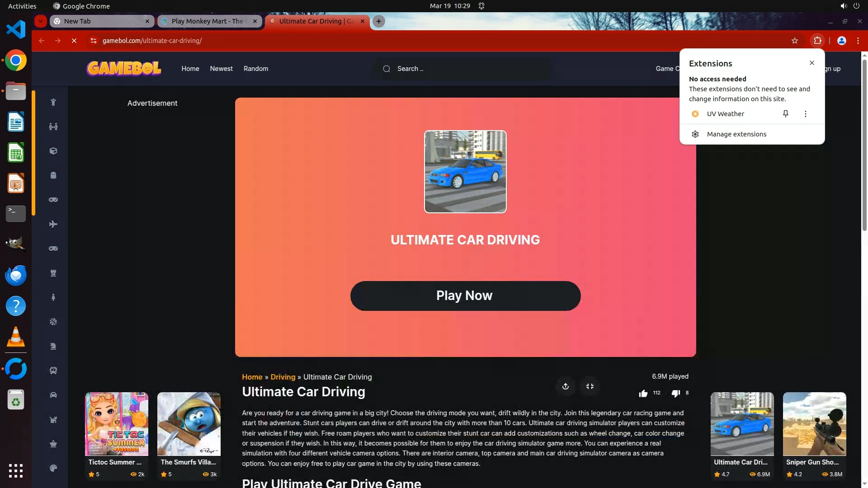The width and height of the screenshot is (868, 488).
Task: Open the airplane category sidebar icon
Action: (53, 224)
